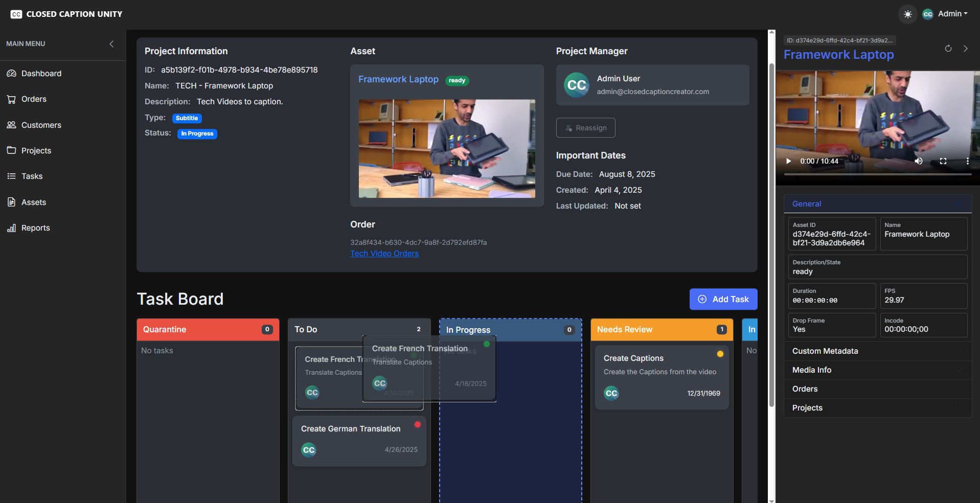The width and height of the screenshot is (980, 503).
Task: Open the Media Info section
Action: [x=811, y=370]
